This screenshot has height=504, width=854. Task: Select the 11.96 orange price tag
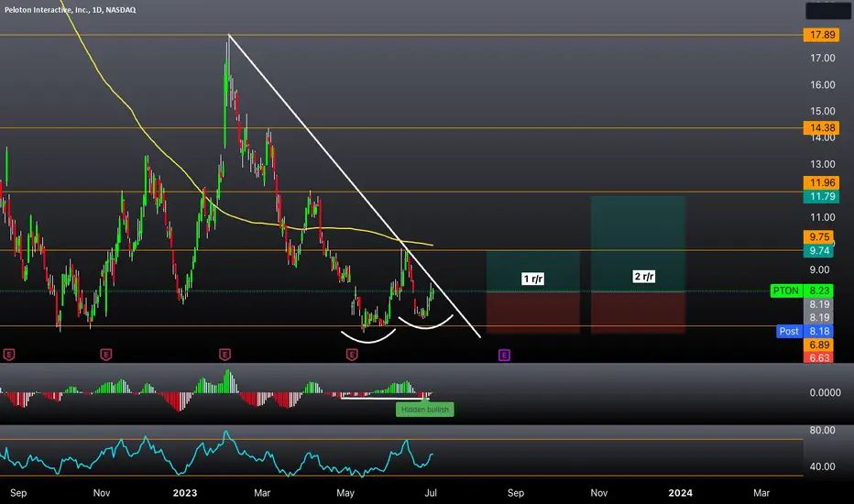click(x=821, y=182)
